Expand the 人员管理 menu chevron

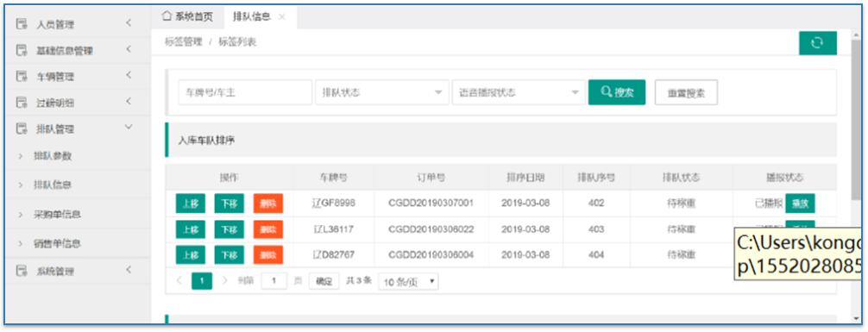[x=129, y=23]
